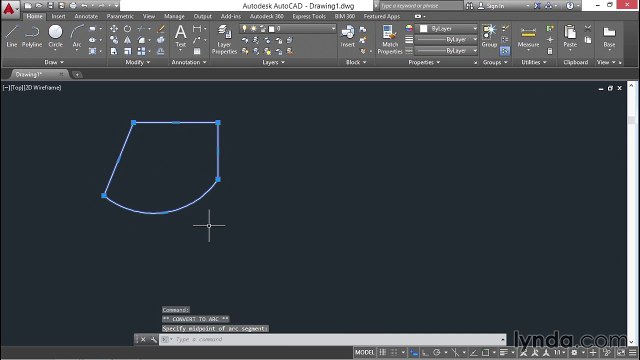640x360 pixels.
Task: Click the command line customize wrench icon
Action: coord(153,339)
